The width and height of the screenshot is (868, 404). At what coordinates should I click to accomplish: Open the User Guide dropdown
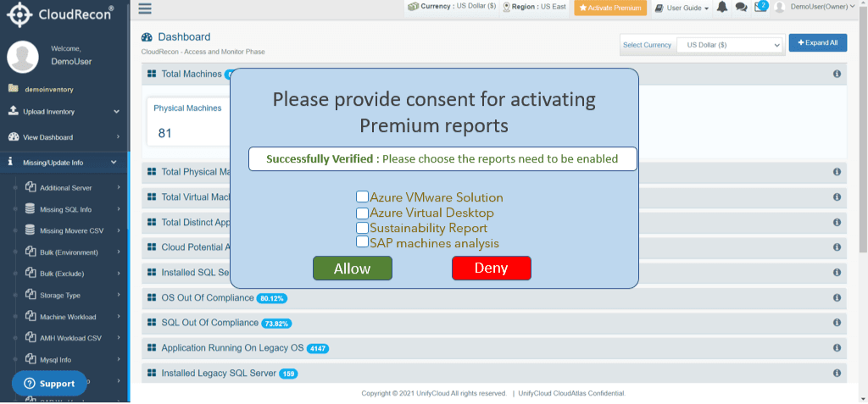coord(682,8)
